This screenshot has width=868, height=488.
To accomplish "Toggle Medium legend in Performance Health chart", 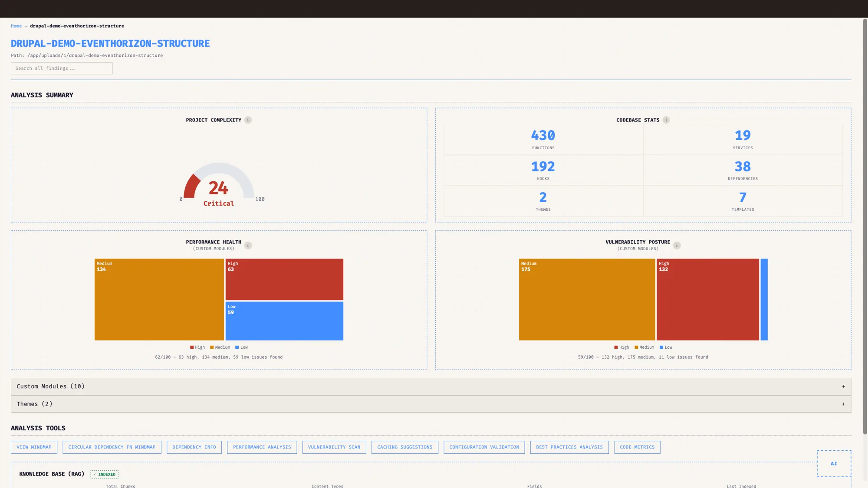I will pyautogui.click(x=220, y=347).
